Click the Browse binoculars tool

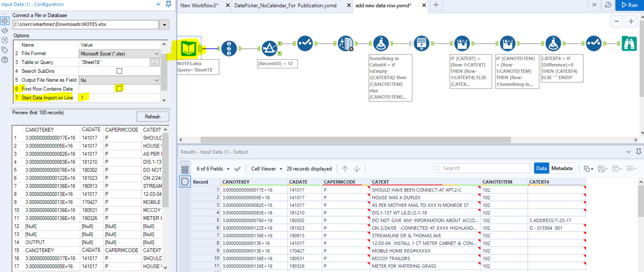(629, 44)
